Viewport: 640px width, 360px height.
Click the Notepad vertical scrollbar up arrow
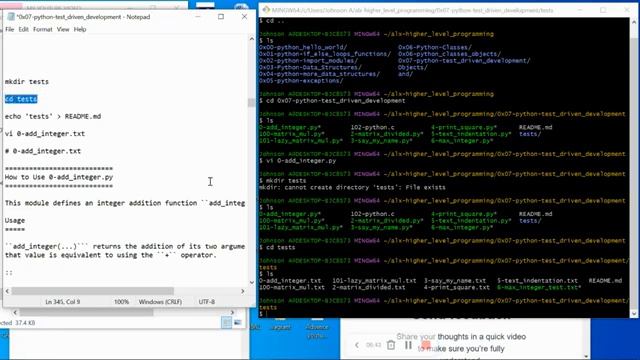click(251, 39)
